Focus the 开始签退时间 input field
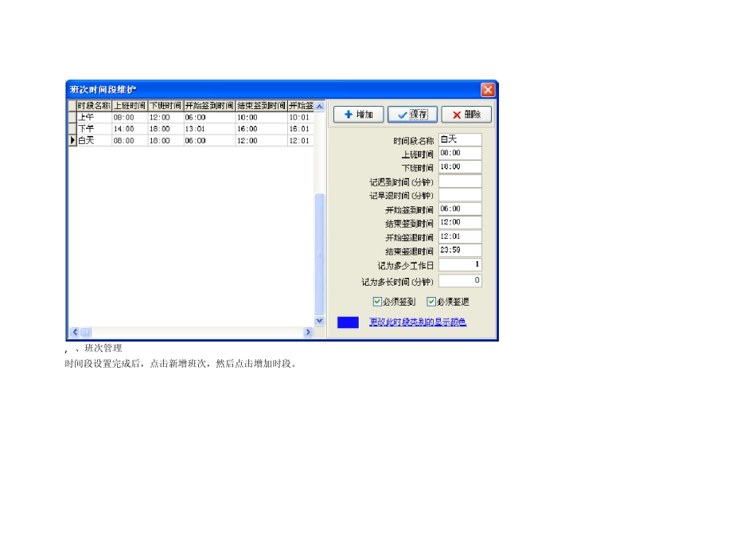Viewport: 756px width, 535px height. (460, 236)
